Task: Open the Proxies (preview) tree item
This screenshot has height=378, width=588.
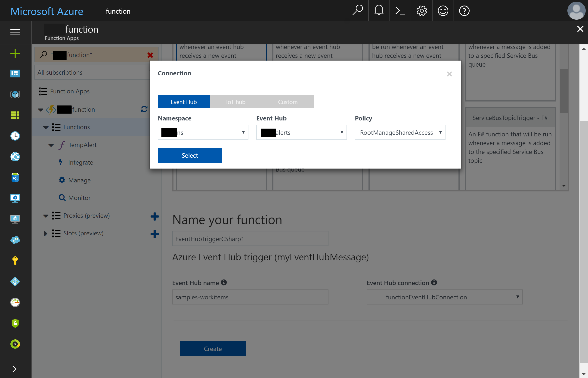Action: pyautogui.click(x=87, y=215)
